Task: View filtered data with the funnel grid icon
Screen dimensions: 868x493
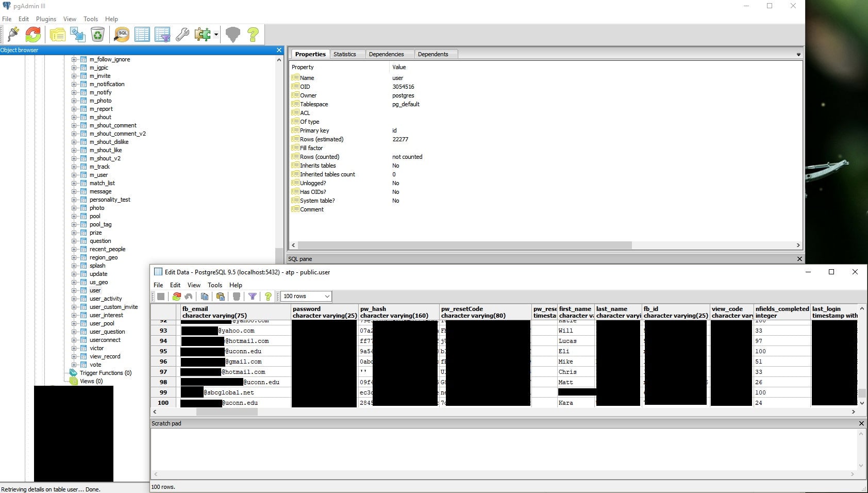Action: point(163,35)
